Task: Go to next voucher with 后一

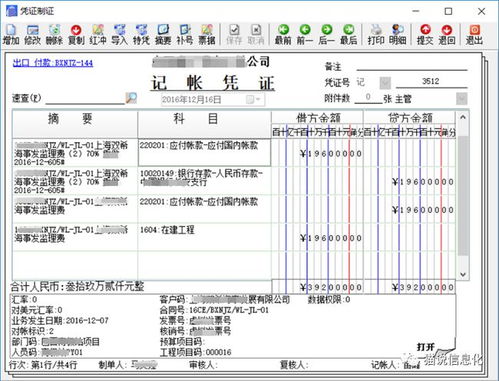Action: pos(327,35)
